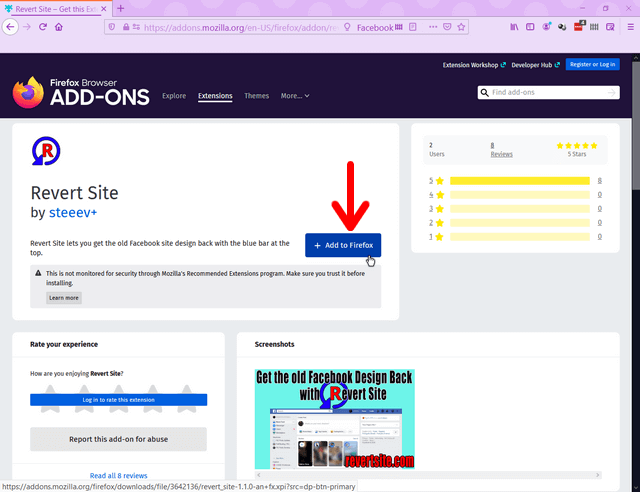
Task: Open the Extensions section
Action: 215,96
